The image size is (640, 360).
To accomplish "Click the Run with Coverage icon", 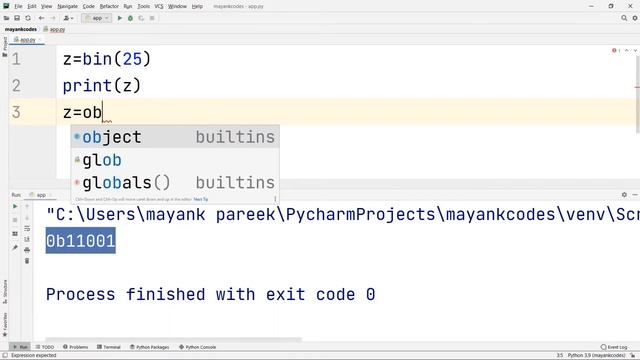I will point(141,18).
